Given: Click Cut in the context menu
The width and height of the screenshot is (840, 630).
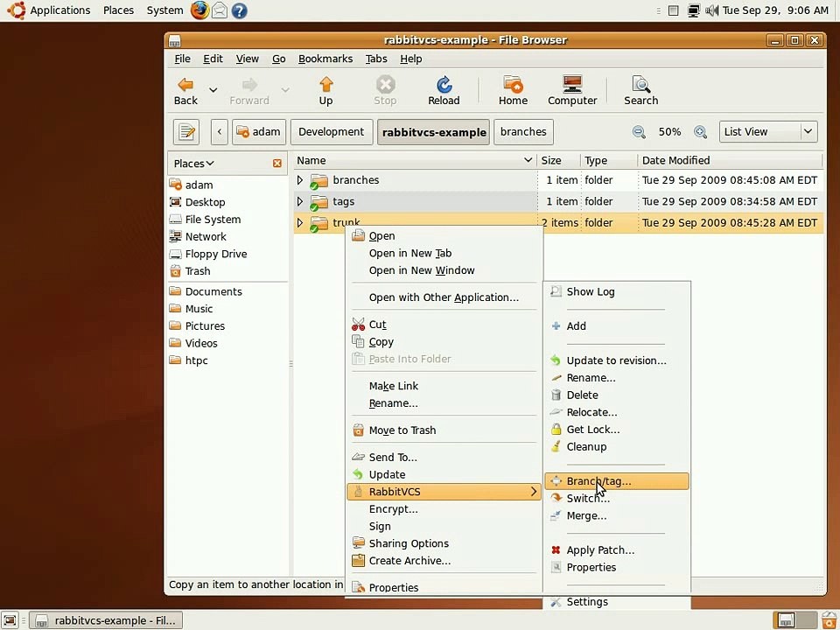Looking at the screenshot, I should [x=444, y=324].
